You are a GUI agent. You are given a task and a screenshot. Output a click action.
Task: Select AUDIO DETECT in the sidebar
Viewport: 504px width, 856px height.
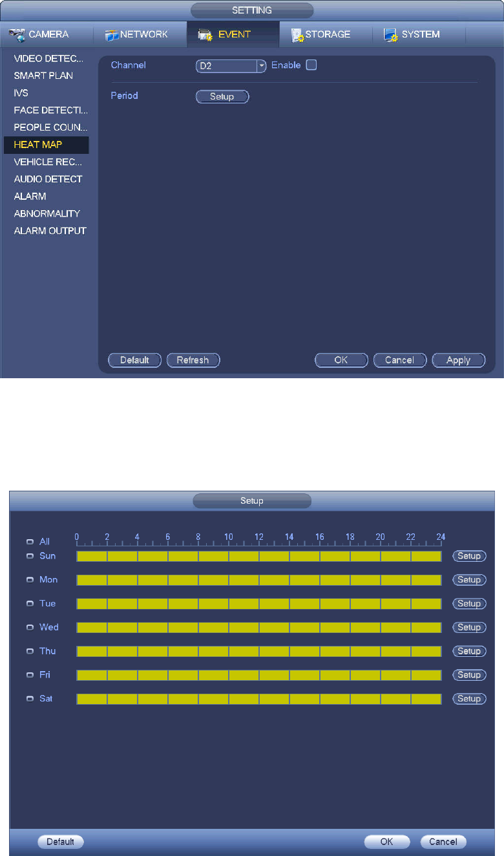[47, 179]
